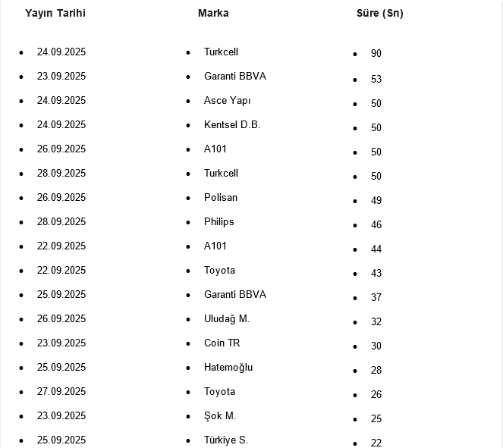This screenshot has height=448, width=503.
Task: Click the Polisan brand name
Action: (x=221, y=198)
